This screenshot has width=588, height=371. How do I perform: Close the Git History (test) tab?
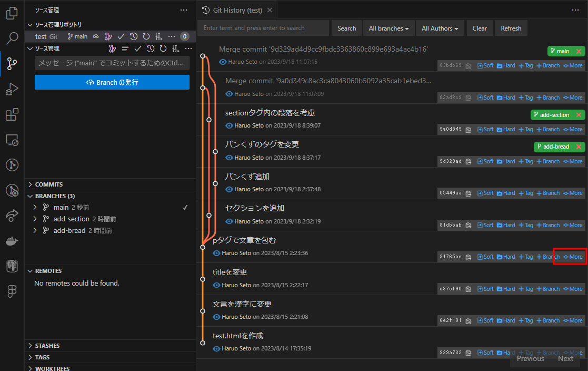(x=270, y=10)
